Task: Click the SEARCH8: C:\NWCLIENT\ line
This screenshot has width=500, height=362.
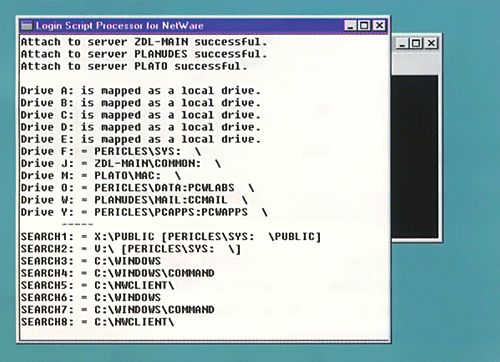Action: (97, 322)
